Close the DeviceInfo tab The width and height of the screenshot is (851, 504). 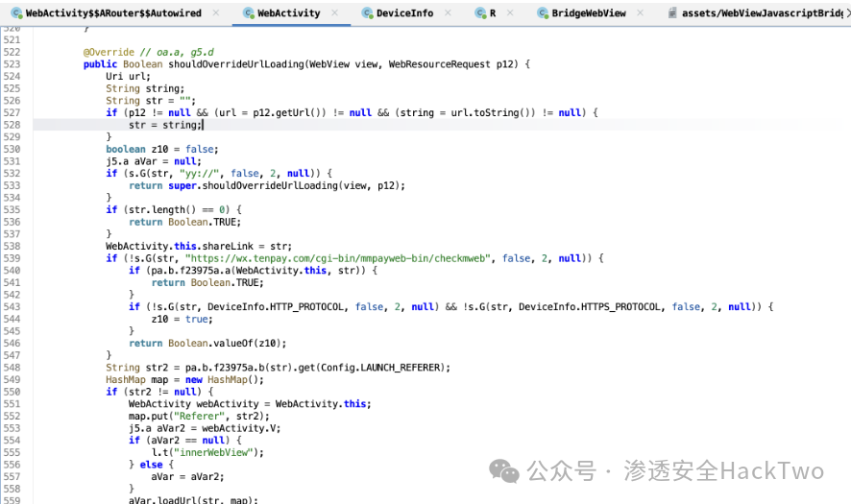(x=448, y=12)
